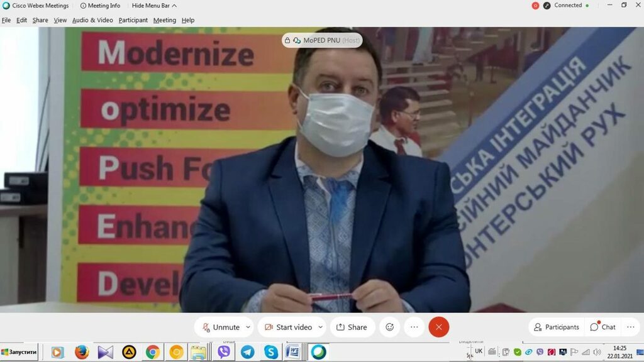Launch Skype from the taskbar
644x362 pixels.
point(271,352)
